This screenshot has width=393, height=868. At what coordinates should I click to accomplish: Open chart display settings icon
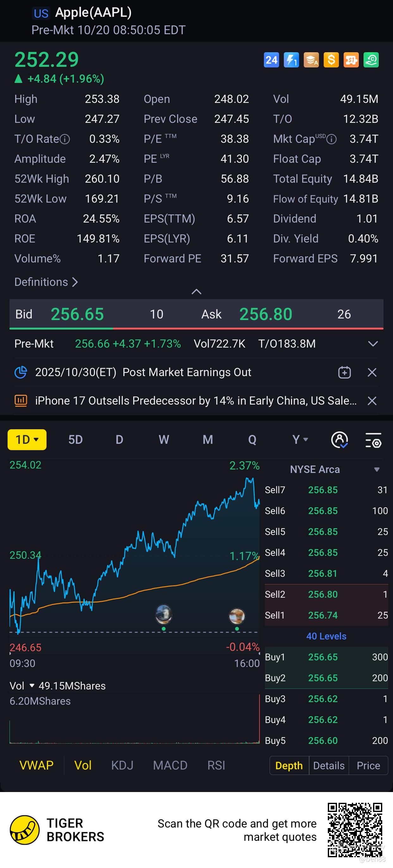[x=373, y=440]
